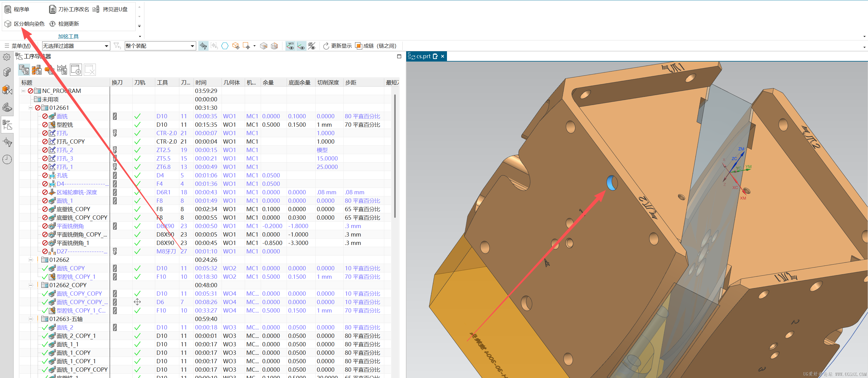Toggle the axis eye display beside MCS
Screen dimensions: 868x378
pos(301,46)
